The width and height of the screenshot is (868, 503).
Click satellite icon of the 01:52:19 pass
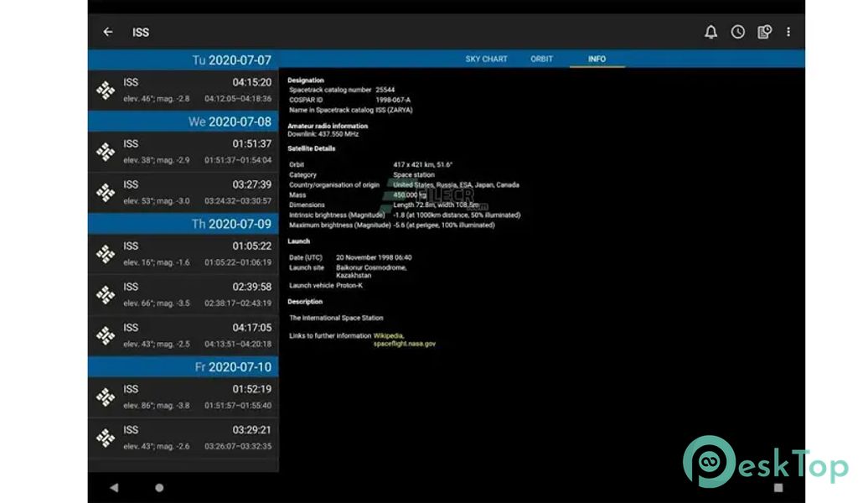click(106, 397)
